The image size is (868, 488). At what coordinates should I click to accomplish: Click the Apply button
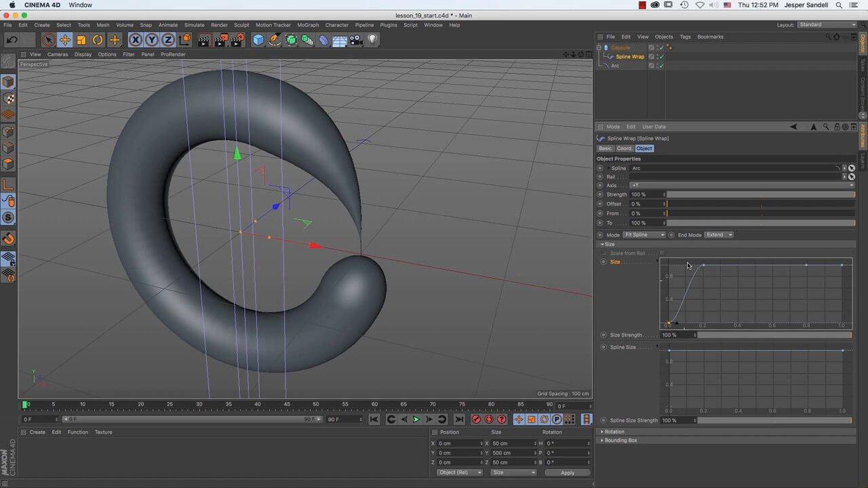click(567, 472)
